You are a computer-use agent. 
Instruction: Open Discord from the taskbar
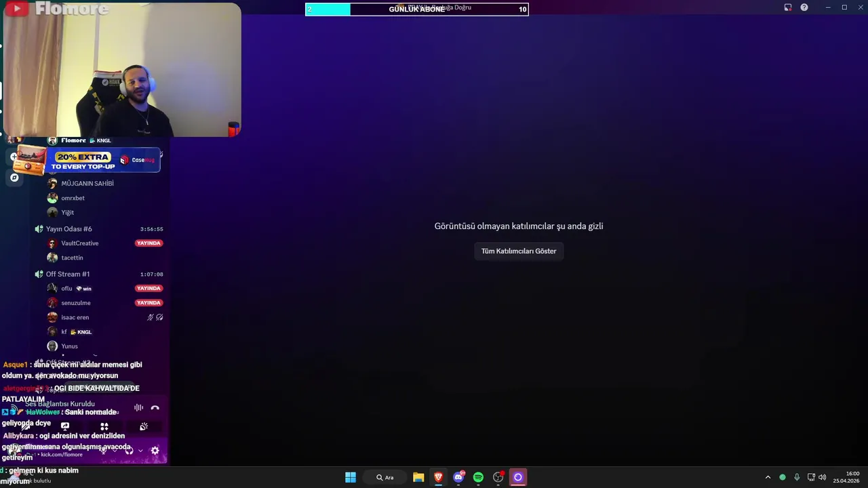pos(458,477)
